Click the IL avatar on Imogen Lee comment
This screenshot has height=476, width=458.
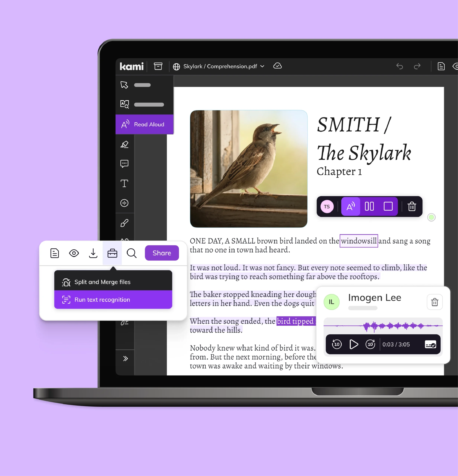[332, 302]
